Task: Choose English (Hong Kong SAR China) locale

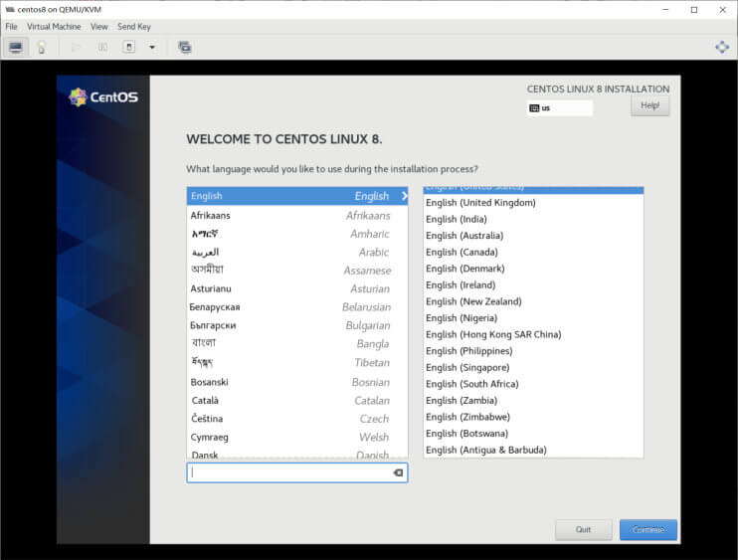Action: 533,334
